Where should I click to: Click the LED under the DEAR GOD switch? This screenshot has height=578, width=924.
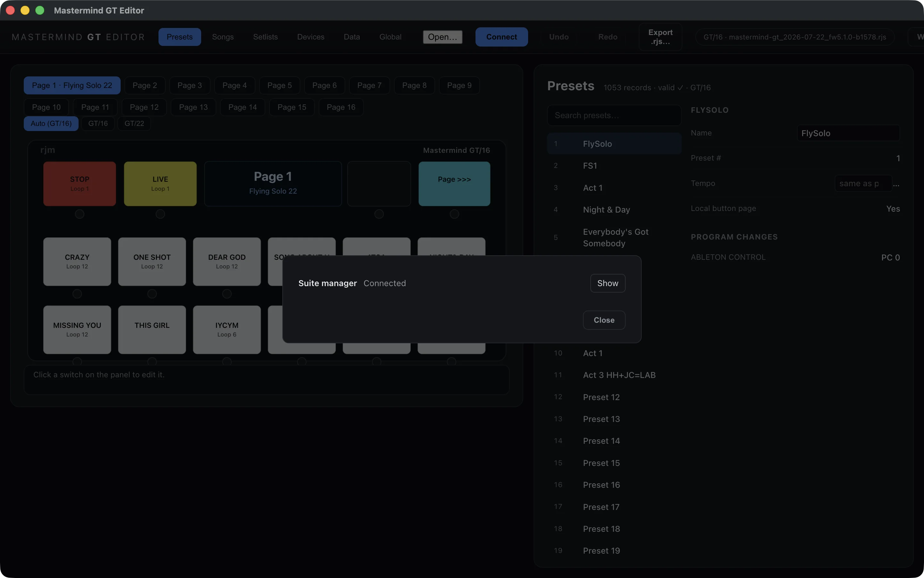tap(227, 293)
